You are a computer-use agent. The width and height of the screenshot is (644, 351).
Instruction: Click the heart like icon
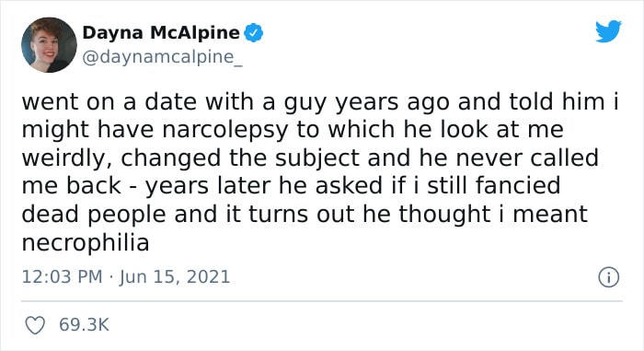pos(35,325)
